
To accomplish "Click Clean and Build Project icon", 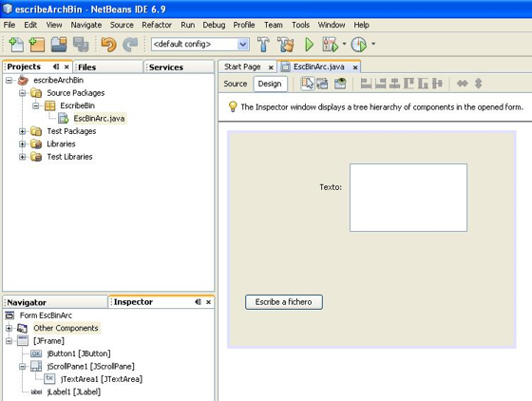I will pos(285,45).
